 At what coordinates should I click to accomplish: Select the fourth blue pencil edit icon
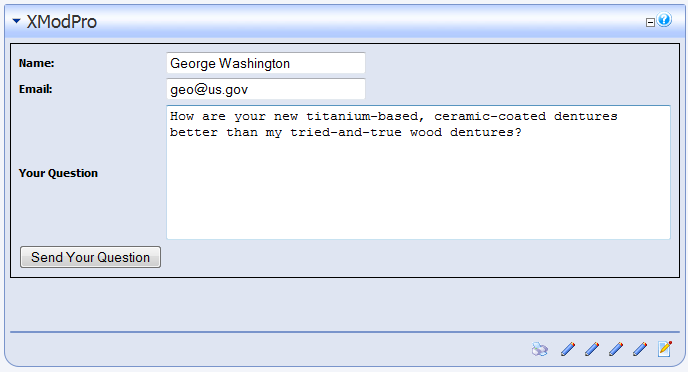tap(640, 349)
